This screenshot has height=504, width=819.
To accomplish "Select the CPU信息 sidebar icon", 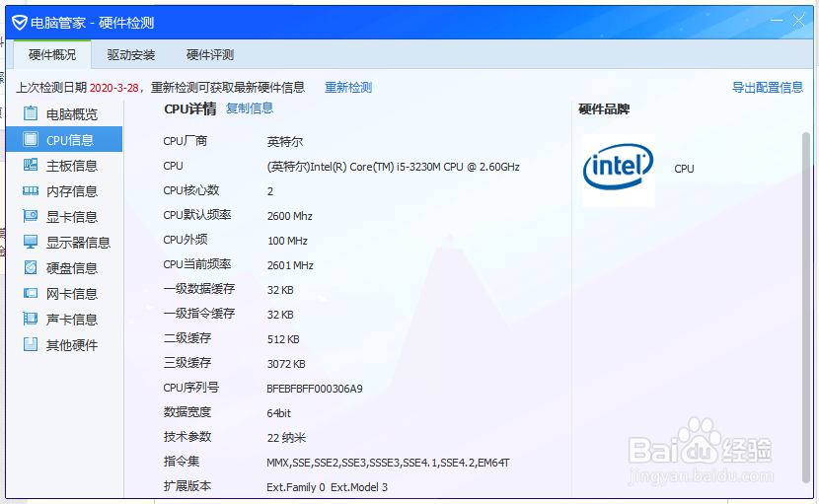I will point(31,139).
